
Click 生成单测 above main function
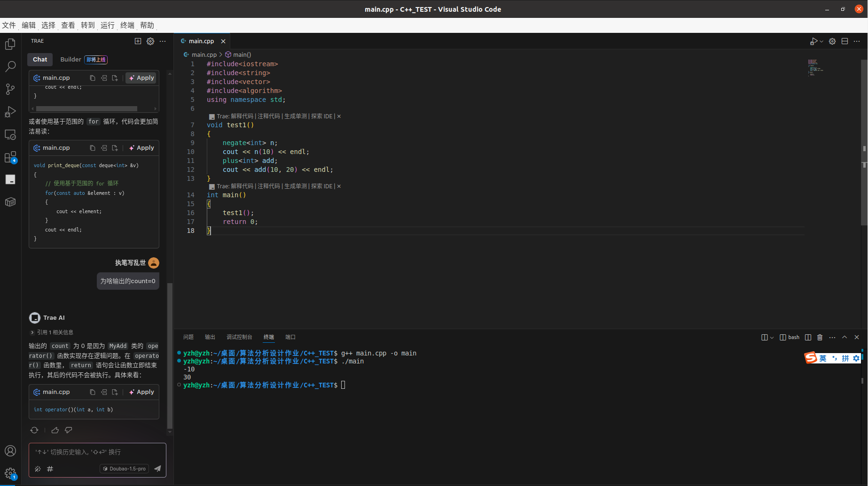pos(295,186)
